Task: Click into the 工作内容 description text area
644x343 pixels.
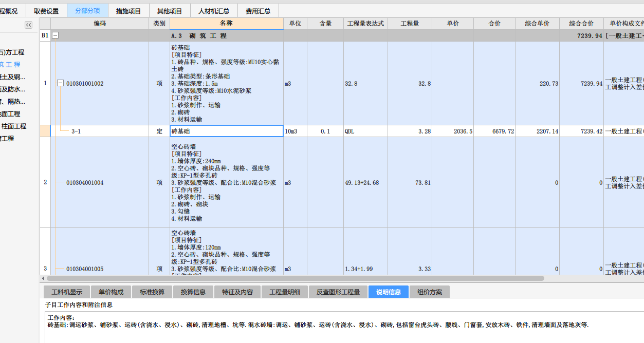Action: pos(343,327)
